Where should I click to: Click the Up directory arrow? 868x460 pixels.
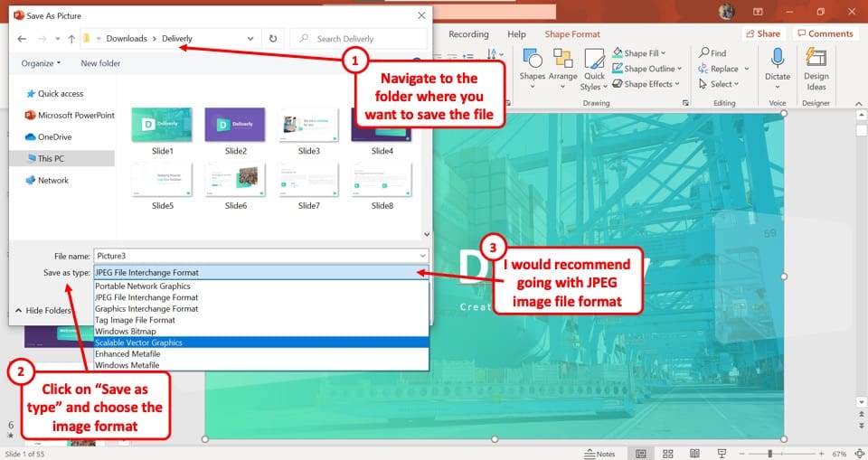71,39
